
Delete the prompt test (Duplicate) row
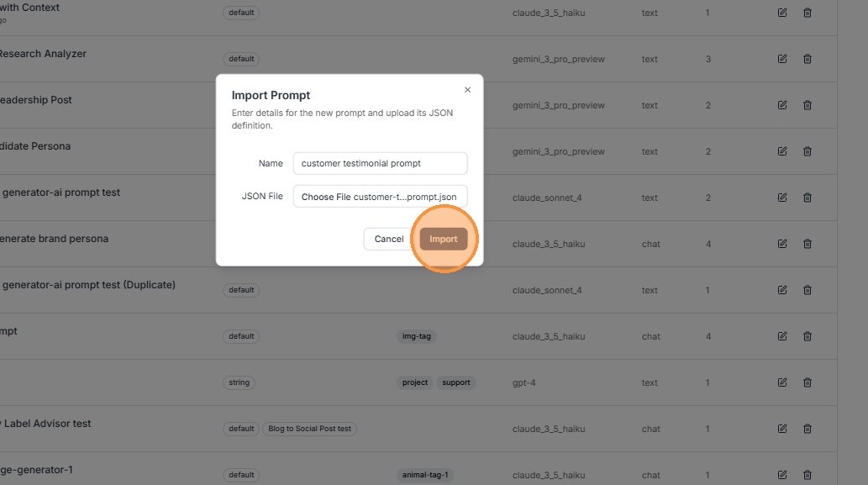coord(808,290)
